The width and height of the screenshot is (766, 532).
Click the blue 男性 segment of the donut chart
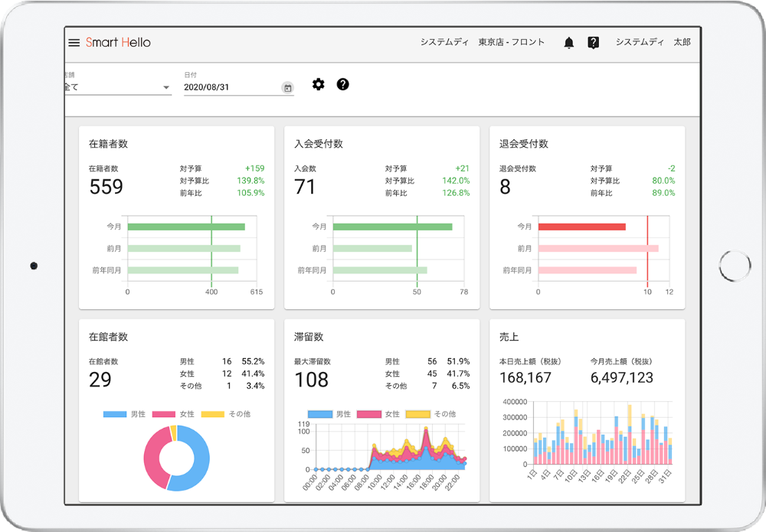tap(195, 459)
